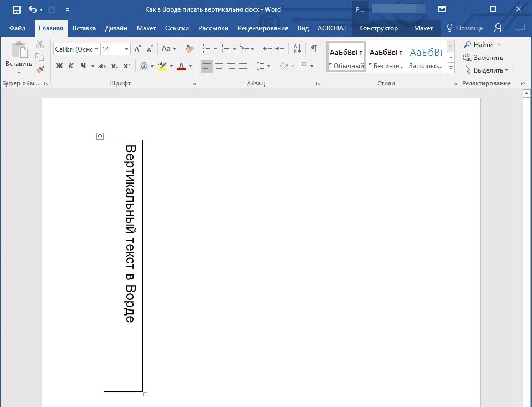Toggle superscript x² formatting
The image size is (532, 407).
click(127, 66)
